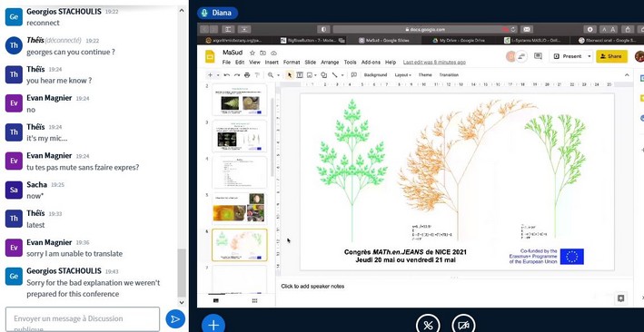Collapse the Slides toolbar with chevron
Image resolution: width=644 pixels, height=332 pixels.
tap(627, 75)
